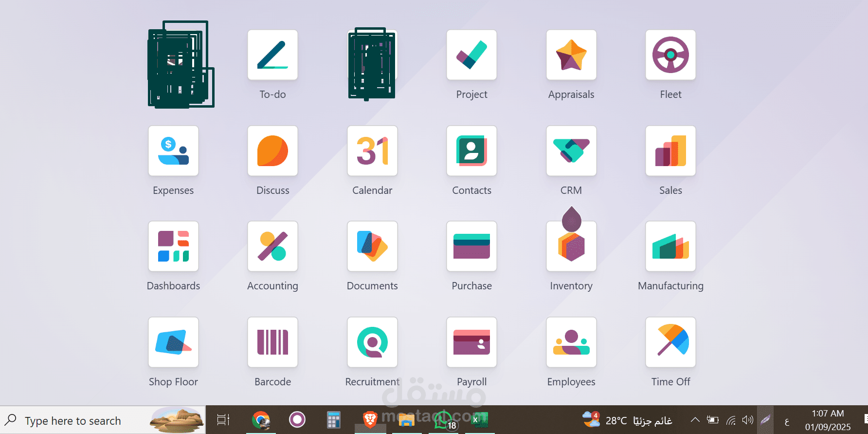Viewport: 868px width, 434px height.
Task: Switch to Brave browser in taskbar
Action: tap(370, 419)
